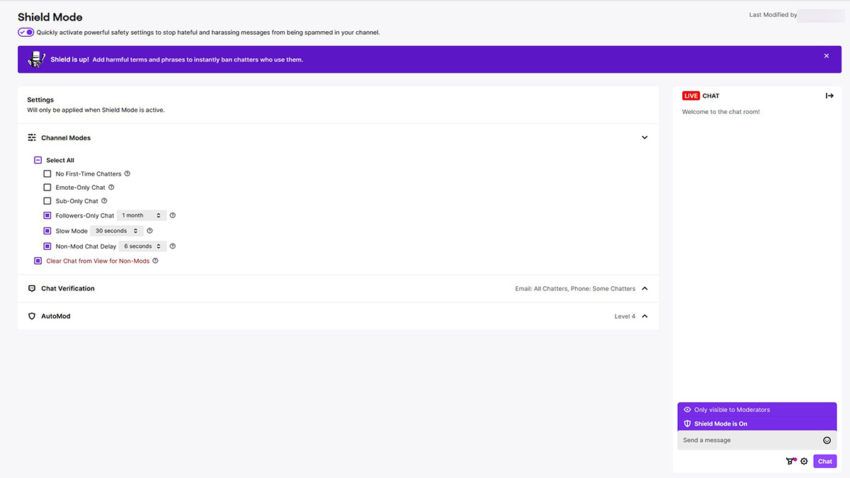Collapse the chat panel with arrow icon
Screen dimensions: 850x478
829,96
